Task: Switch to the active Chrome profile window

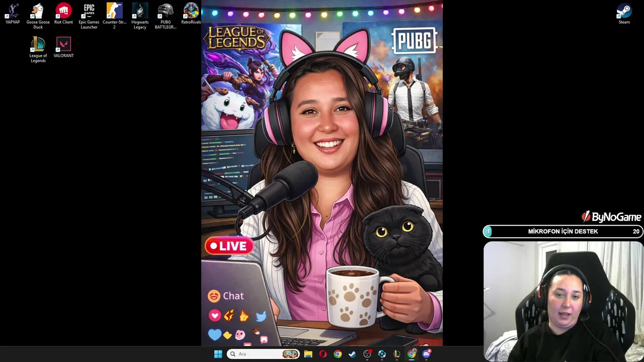Action: pyautogui.click(x=412, y=354)
